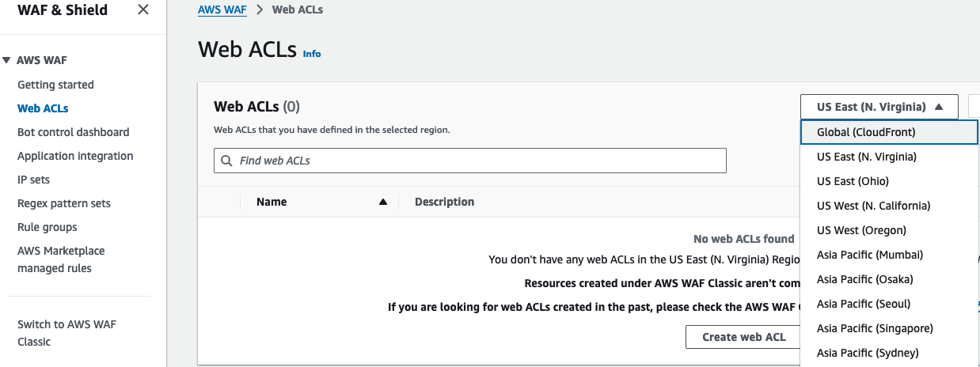Go to Application integration
This screenshot has width=980, height=367.
75,156
